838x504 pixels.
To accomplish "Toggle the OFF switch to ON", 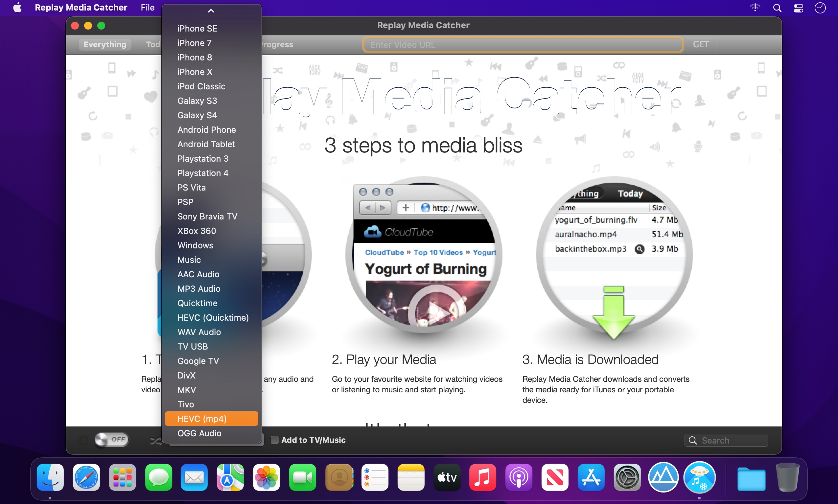I will [110, 439].
